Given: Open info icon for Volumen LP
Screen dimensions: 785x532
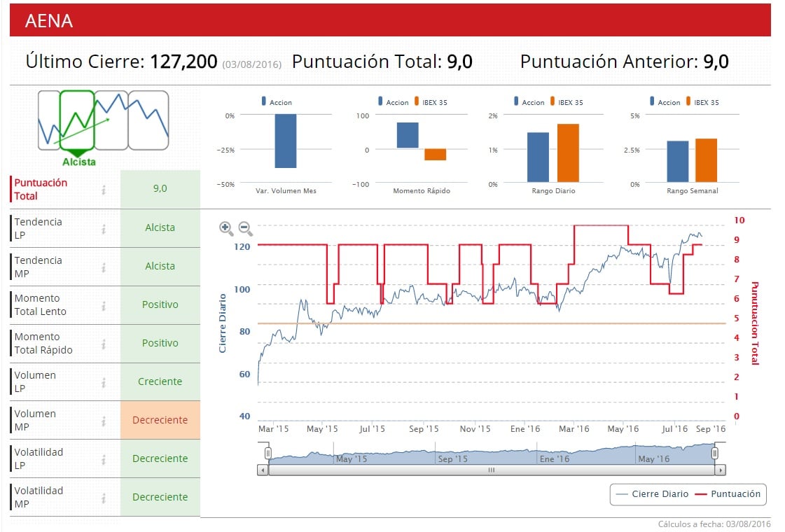Looking at the screenshot, I should tap(104, 382).
